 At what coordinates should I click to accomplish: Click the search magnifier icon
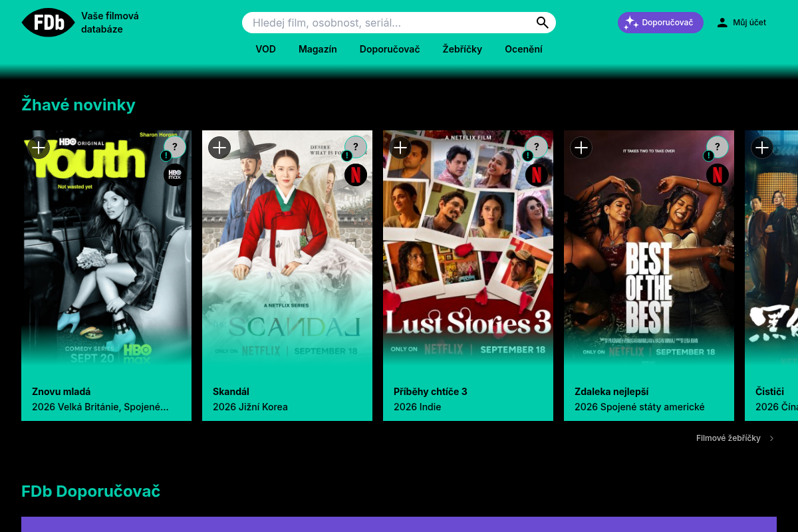(x=543, y=23)
